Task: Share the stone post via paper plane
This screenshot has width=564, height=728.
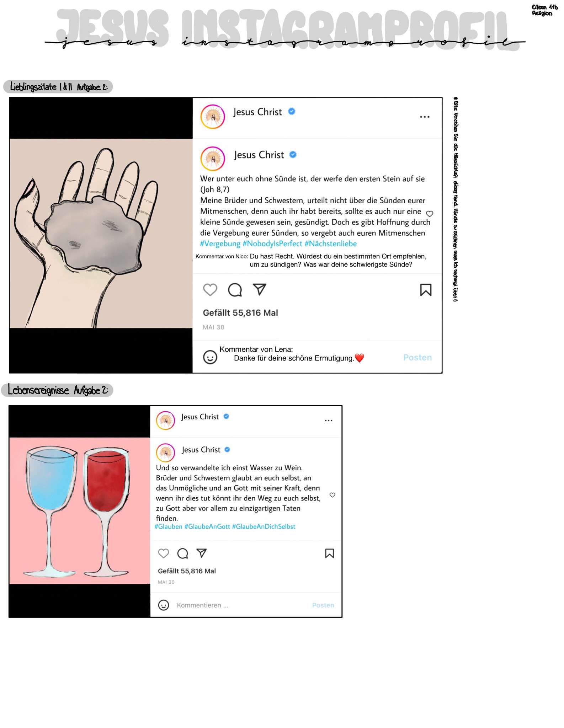Action: tap(260, 289)
